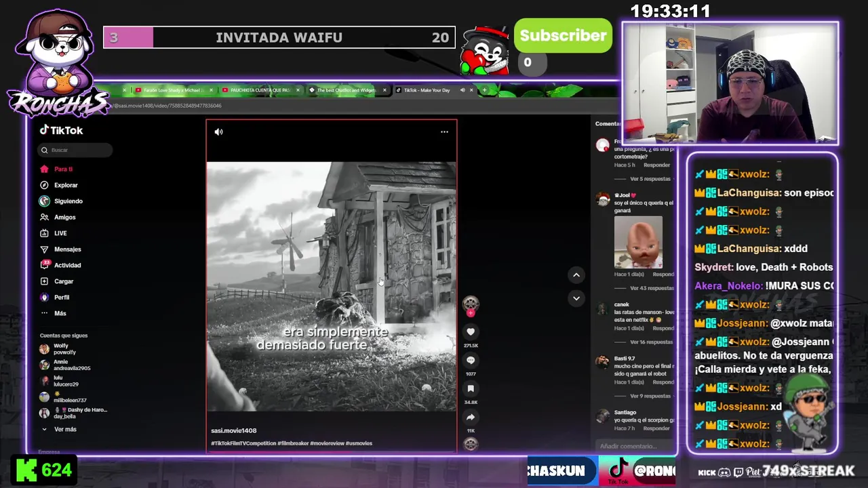Viewport: 868px width, 488px height.
Task: Click Cuentas que sigues heading
Action: pos(64,335)
